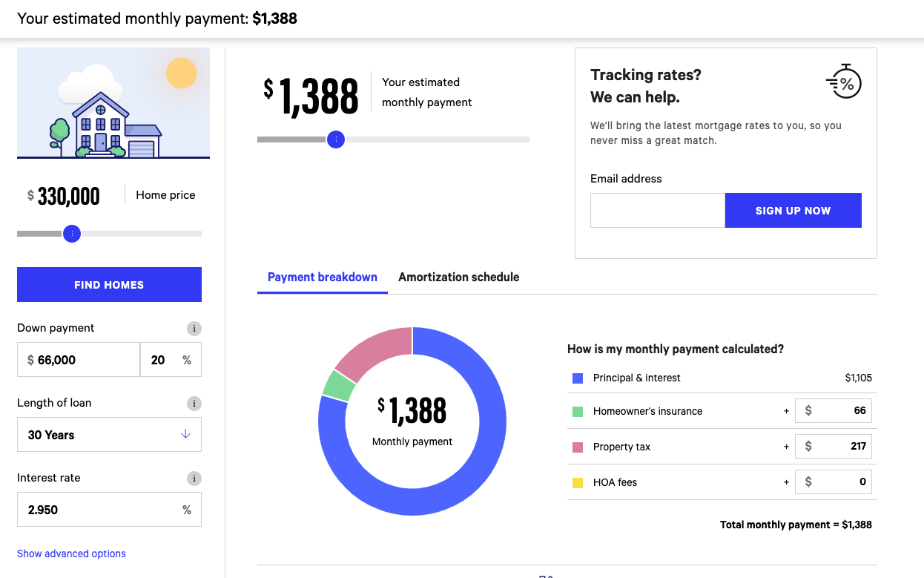Click the Property tax amount field
This screenshot has width=924, height=578.
(x=833, y=447)
